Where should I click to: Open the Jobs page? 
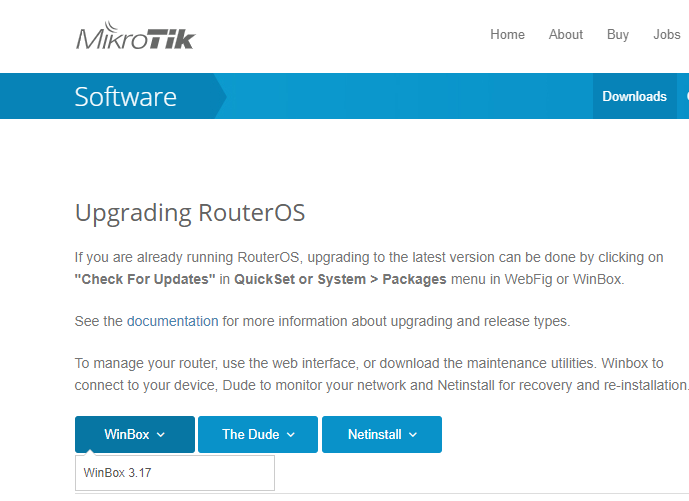point(667,34)
